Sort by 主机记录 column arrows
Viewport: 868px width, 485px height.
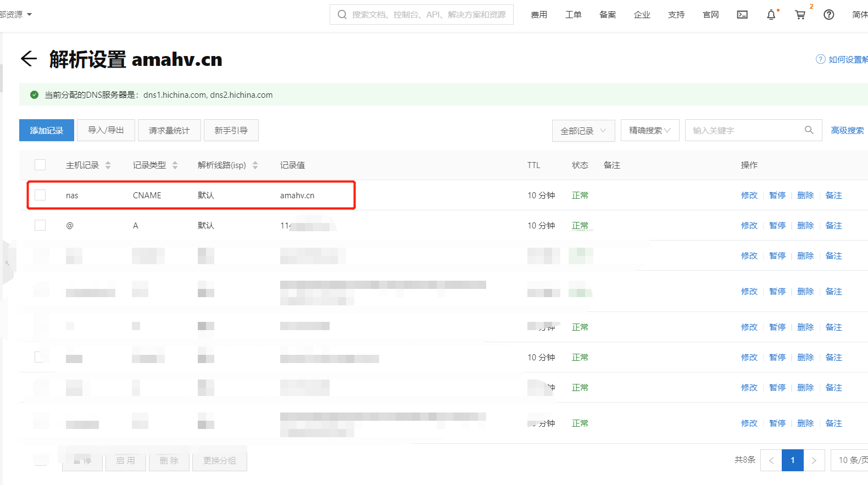click(108, 165)
